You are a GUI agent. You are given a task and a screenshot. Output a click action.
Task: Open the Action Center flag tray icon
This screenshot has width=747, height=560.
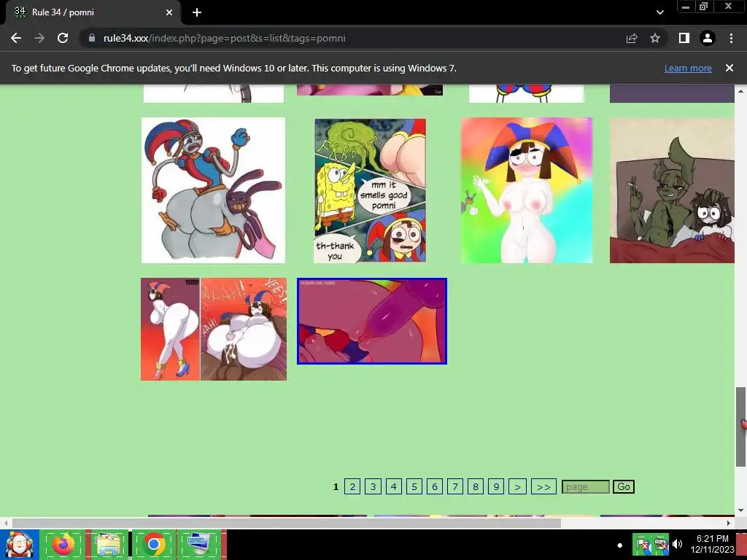(642, 545)
